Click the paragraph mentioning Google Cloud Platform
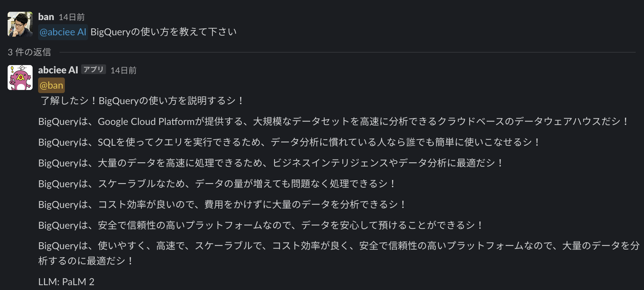 coord(333,121)
